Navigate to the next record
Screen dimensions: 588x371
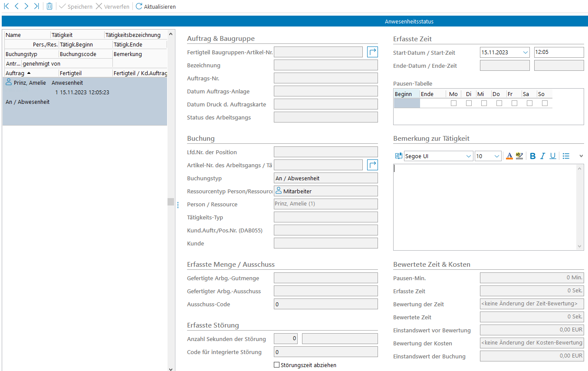click(26, 7)
